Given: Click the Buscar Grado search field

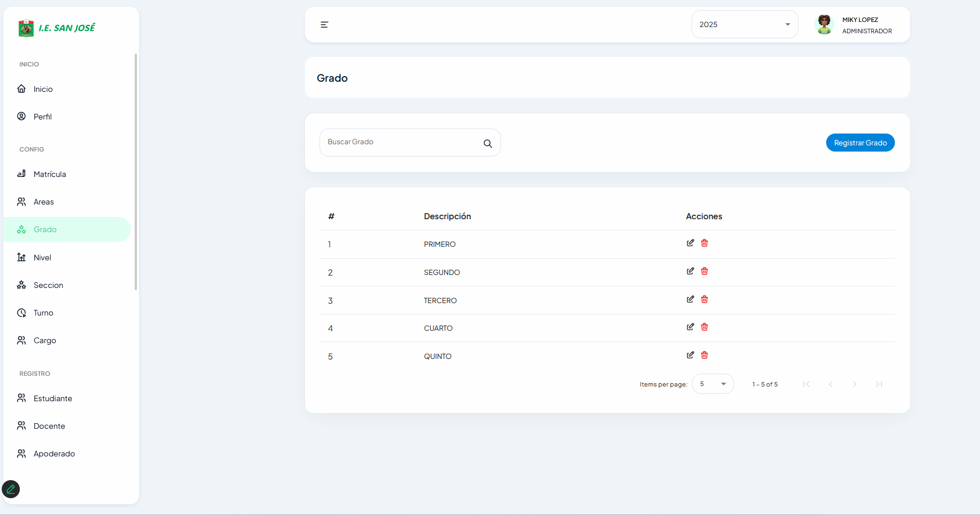Looking at the screenshot, I should (400, 143).
